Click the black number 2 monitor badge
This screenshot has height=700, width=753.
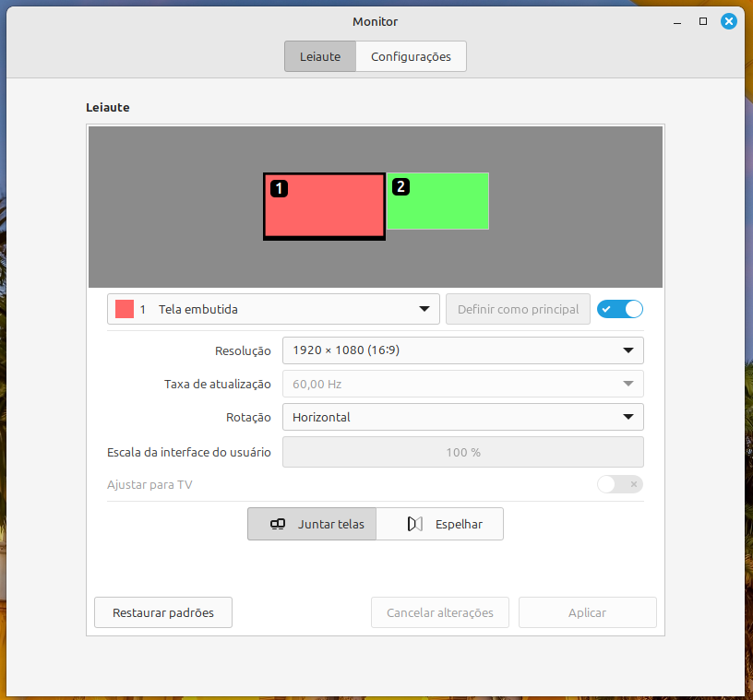coord(400,187)
